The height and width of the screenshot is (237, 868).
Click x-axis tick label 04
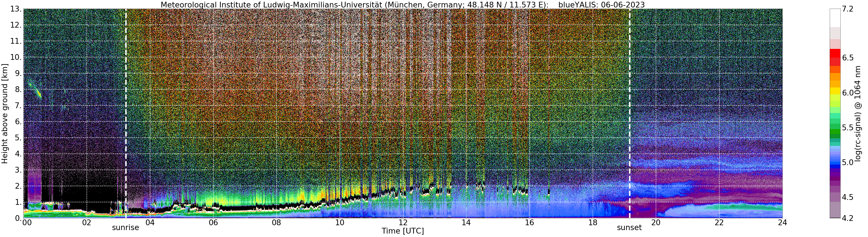150,223
